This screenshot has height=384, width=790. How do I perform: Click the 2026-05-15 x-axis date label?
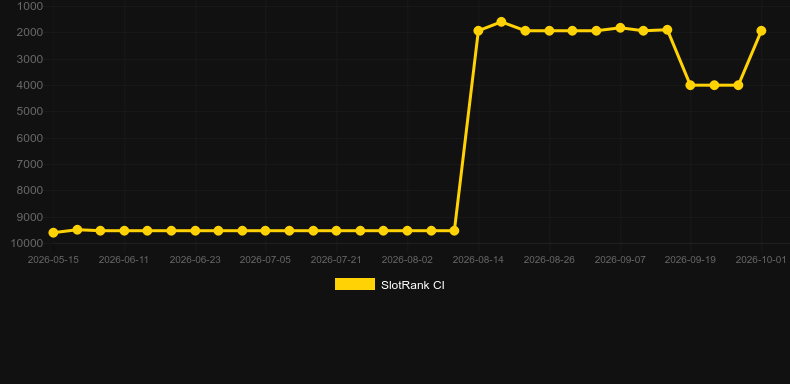(x=53, y=260)
